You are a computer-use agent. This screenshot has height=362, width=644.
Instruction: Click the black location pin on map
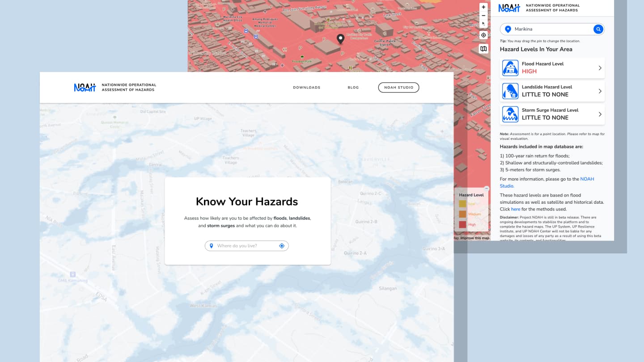340,39
